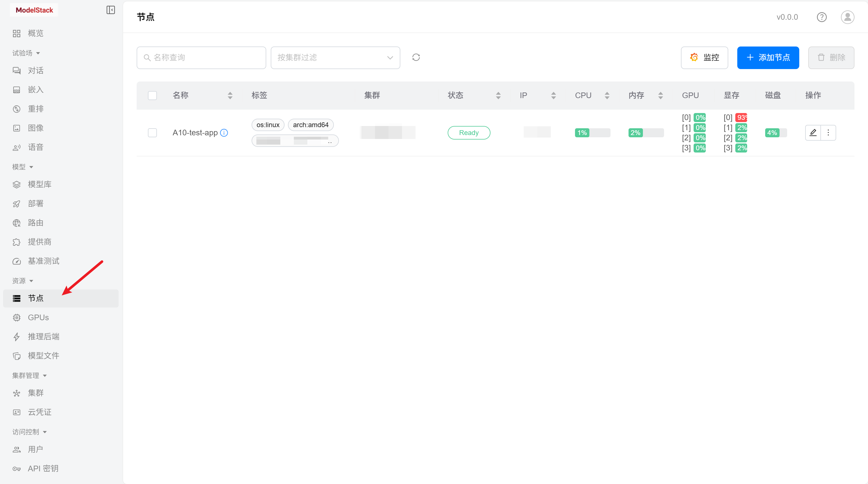Go to 基准测试 benchmark page
868x484 pixels.
point(61,261)
